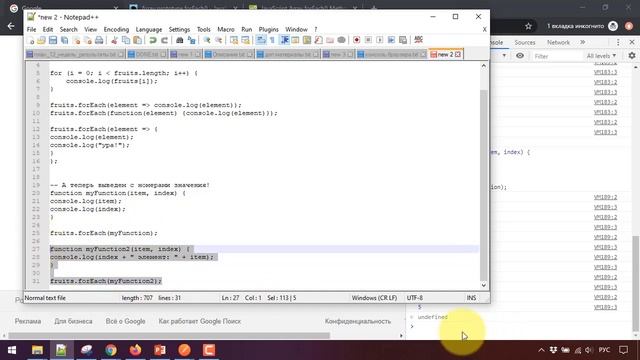Open the All levels dropdown
This screenshot has width=640, height=360.
[601, 56]
